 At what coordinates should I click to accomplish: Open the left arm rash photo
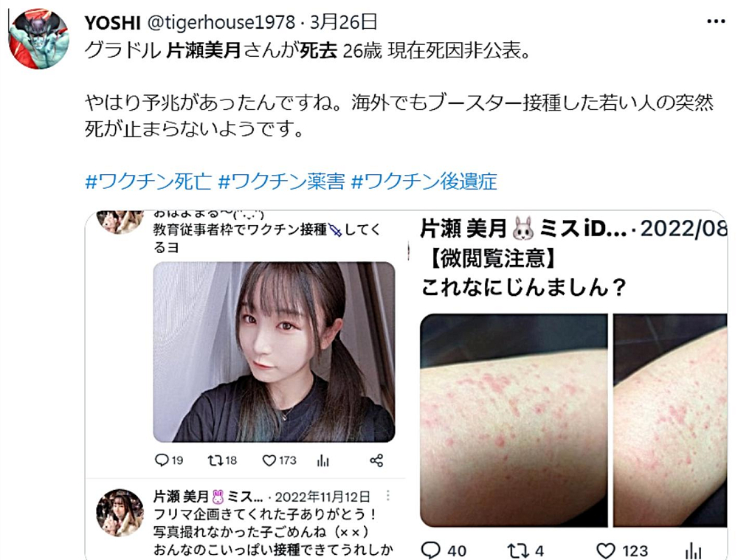(x=514, y=421)
